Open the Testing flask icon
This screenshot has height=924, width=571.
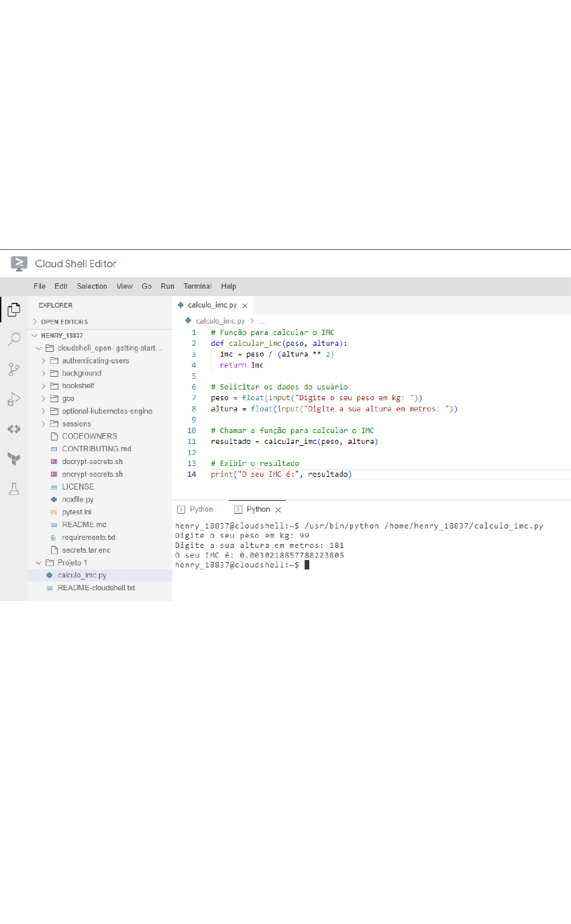(13, 489)
